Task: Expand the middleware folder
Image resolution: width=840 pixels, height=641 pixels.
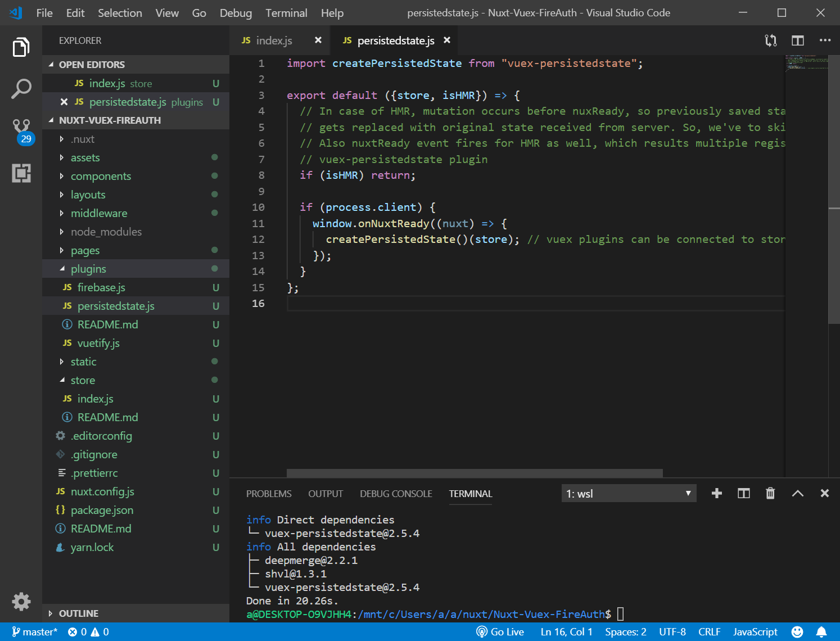Action: tap(136, 213)
